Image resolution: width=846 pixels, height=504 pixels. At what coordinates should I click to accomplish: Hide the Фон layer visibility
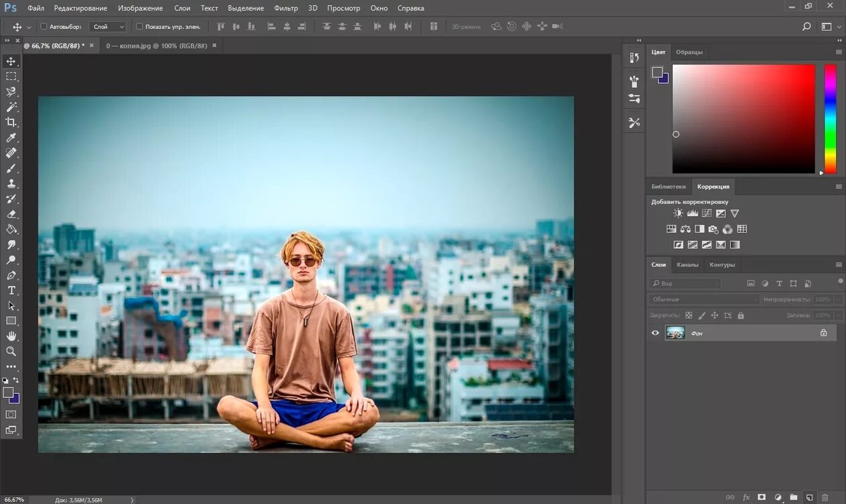[x=655, y=333]
